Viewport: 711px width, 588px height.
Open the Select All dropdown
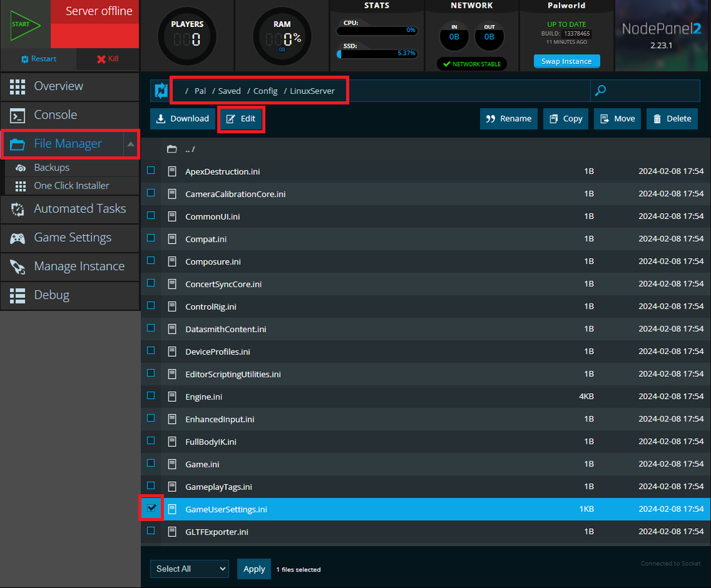(x=189, y=569)
